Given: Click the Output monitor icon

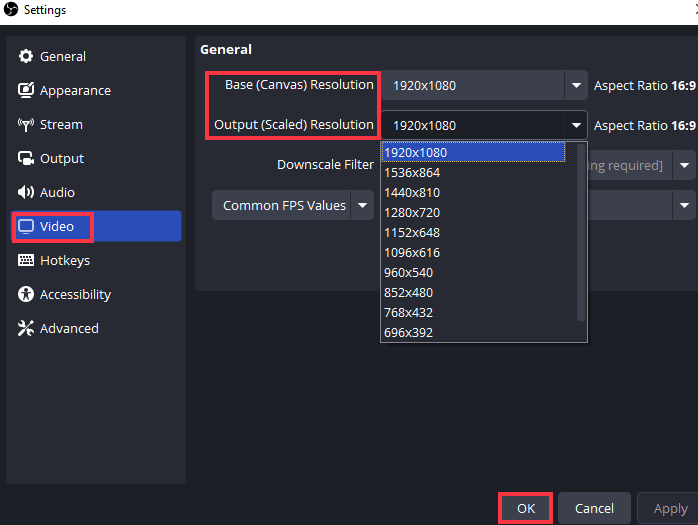Looking at the screenshot, I should pyautogui.click(x=26, y=159).
